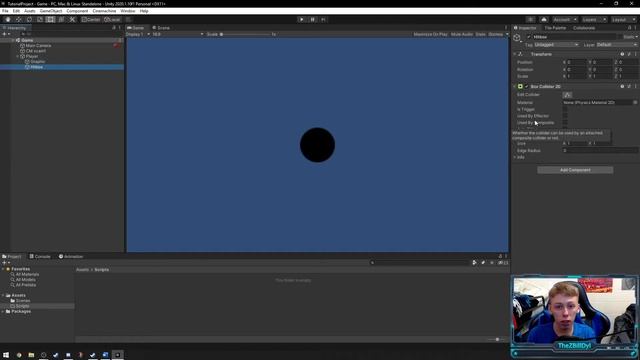Open the cloud services icon
Viewport: 640px width, 360px height.
(544, 20)
